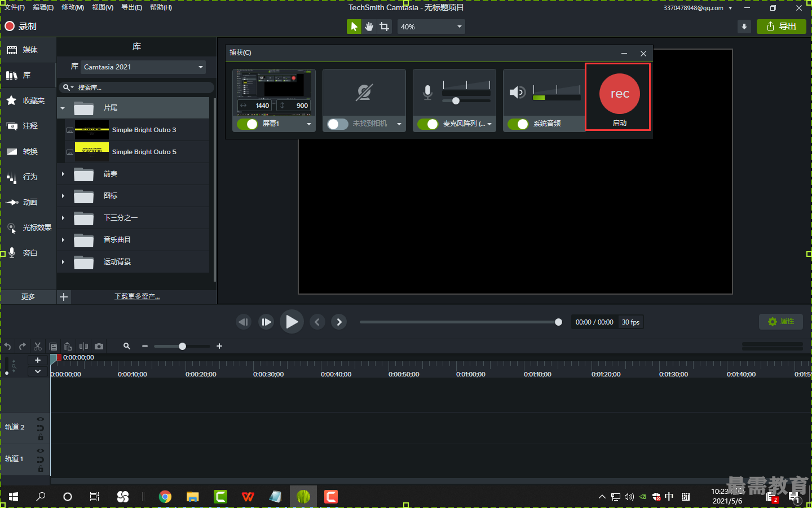
Task: Open the 屏幕1 screen selection dropdown arrow
Action: coord(309,124)
